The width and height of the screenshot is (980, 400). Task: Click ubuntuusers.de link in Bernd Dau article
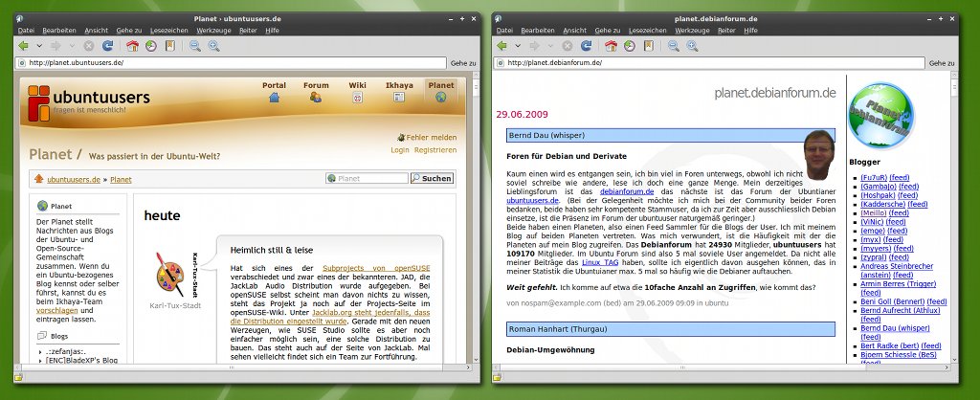(x=532, y=200)
